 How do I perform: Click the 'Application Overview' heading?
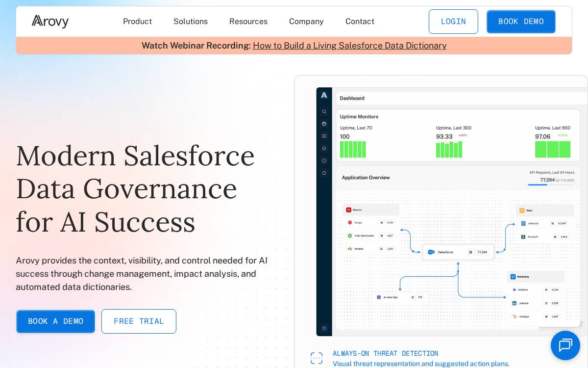coord(366,178)
